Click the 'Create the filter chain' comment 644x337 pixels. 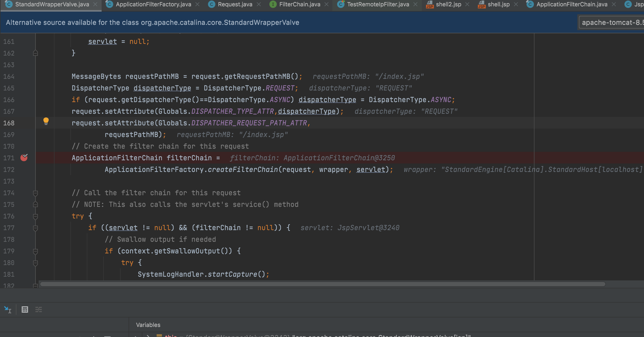(x=160, y=146)
